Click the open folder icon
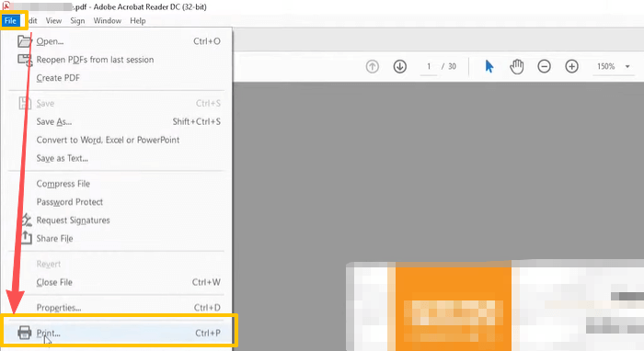Screen dimensions: 644x351 point(25,41)
